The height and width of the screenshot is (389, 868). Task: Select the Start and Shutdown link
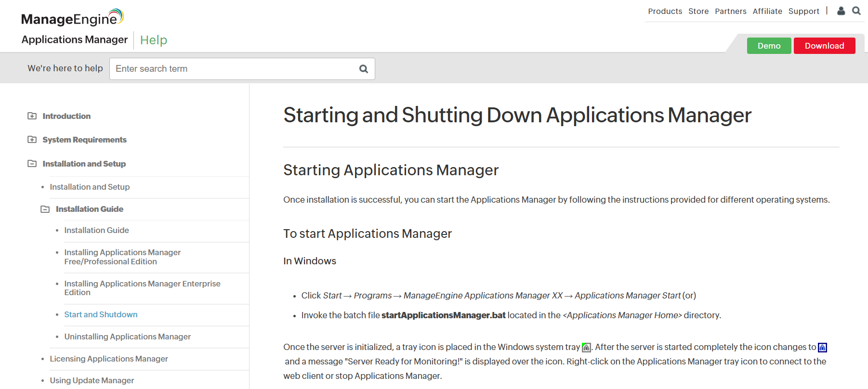(101, 314)
